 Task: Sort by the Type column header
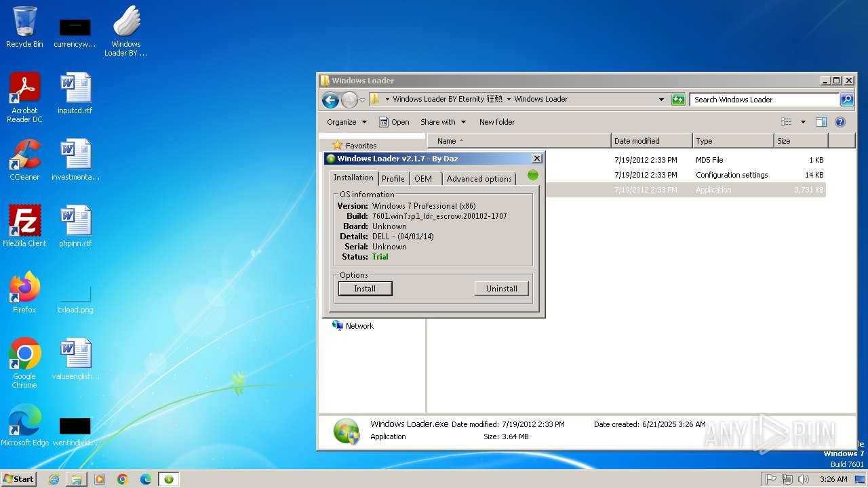(x=733, y=141)
